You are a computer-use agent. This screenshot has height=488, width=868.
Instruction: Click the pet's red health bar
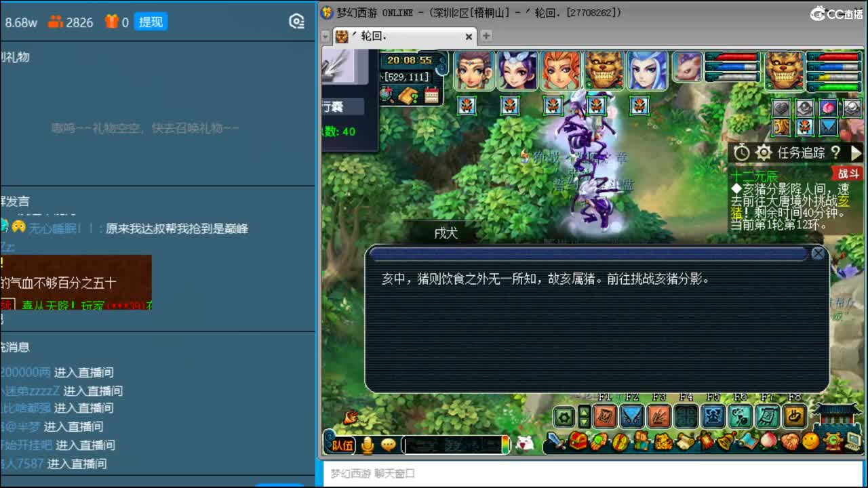coord(732,57)
